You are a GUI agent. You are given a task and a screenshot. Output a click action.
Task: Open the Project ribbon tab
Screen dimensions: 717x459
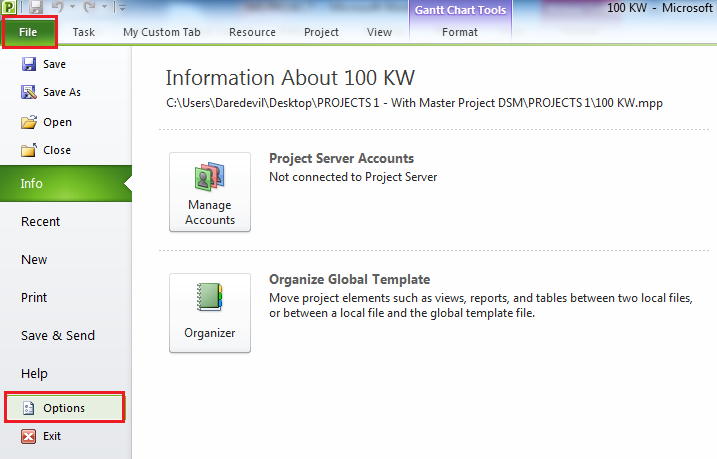321,32
